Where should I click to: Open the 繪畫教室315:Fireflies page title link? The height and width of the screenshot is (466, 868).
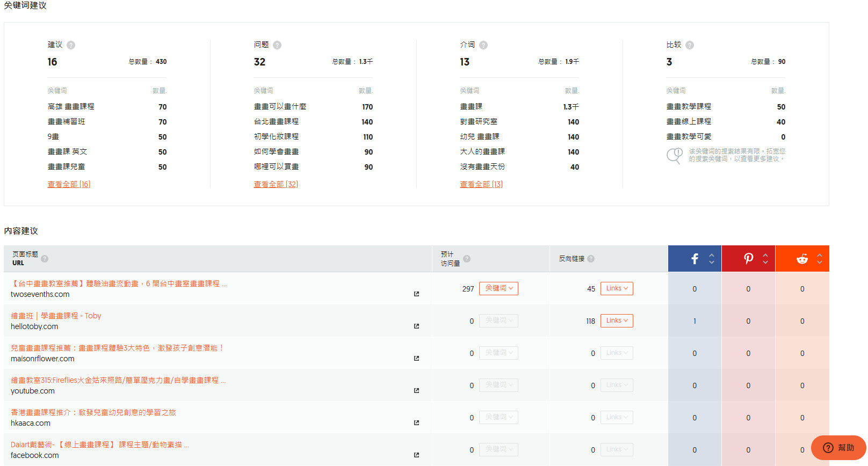[x=118, y=380]
